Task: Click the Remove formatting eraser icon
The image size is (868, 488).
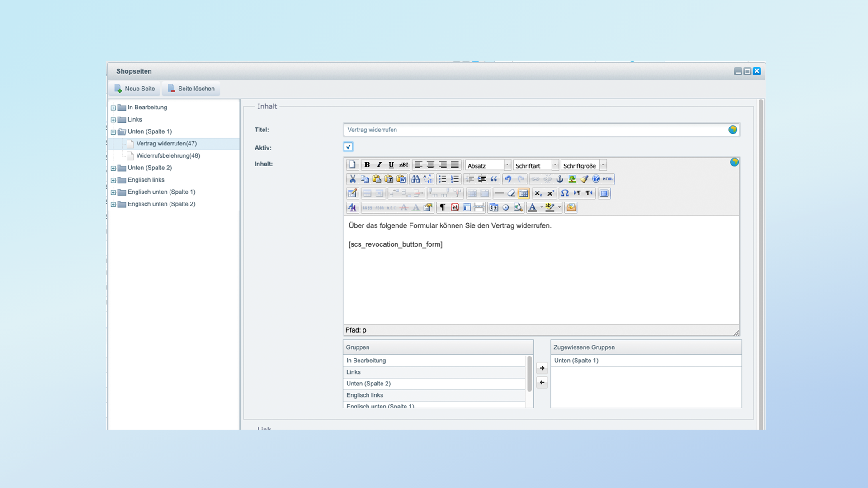Action: click(511, 193)
